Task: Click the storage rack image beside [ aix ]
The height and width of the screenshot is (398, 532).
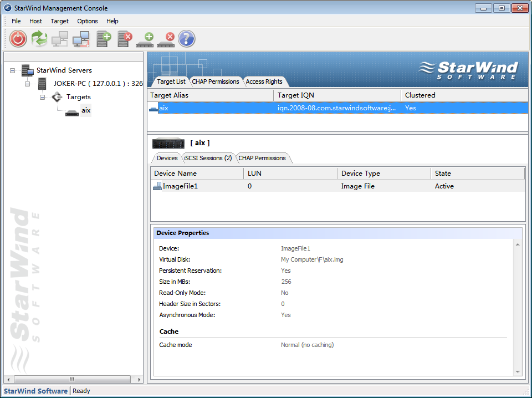Action: click(168, 143)
